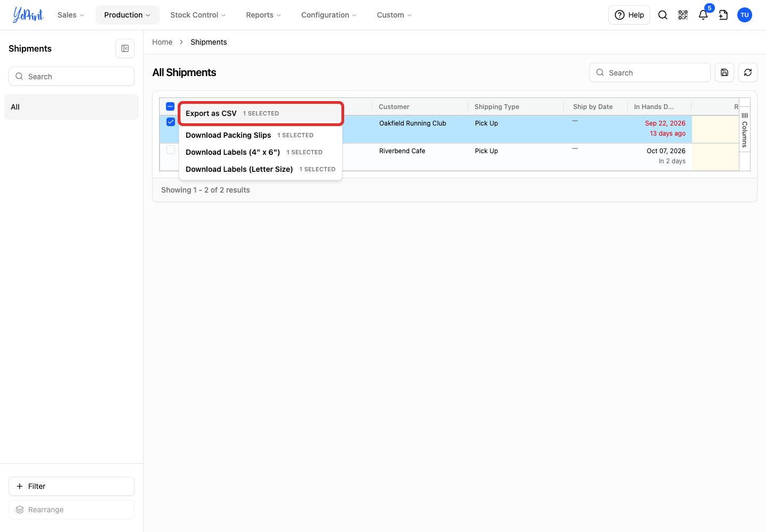Expand the Custom menu
Viewport: 766px width, 532px height.
tap(394, 15)
